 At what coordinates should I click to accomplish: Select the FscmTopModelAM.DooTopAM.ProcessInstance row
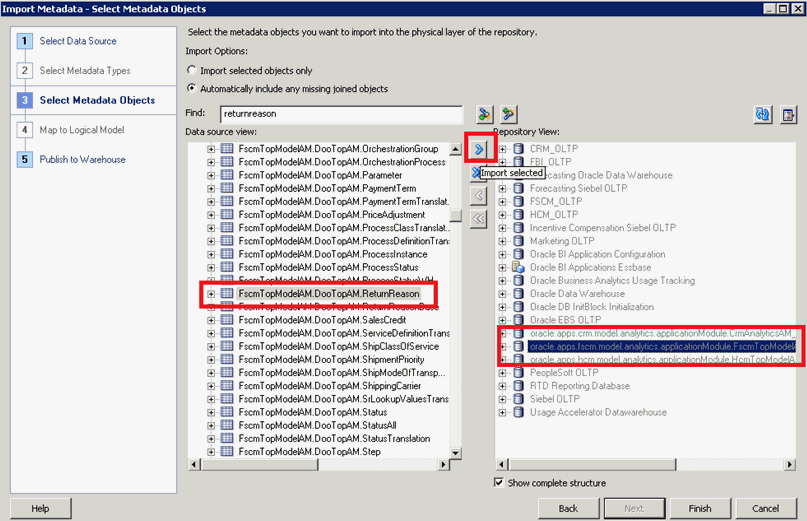point(333,254)
